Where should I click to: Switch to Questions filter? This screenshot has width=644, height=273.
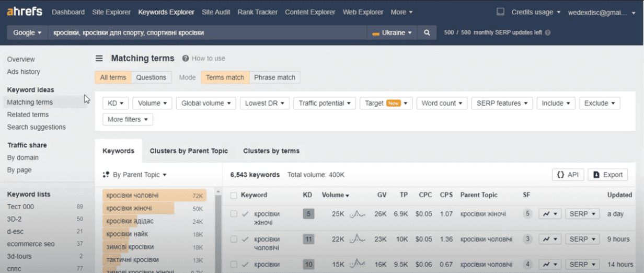(x=151, y=77)
